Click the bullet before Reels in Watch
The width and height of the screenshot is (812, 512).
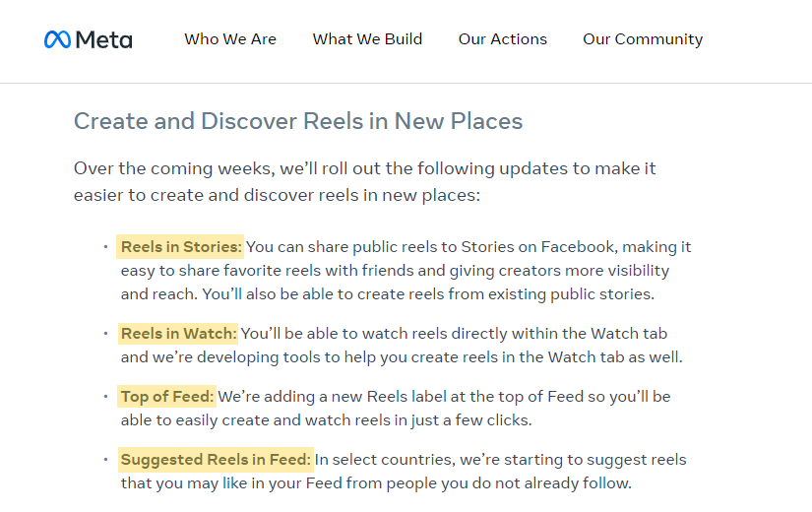click(x=105, y=333)
